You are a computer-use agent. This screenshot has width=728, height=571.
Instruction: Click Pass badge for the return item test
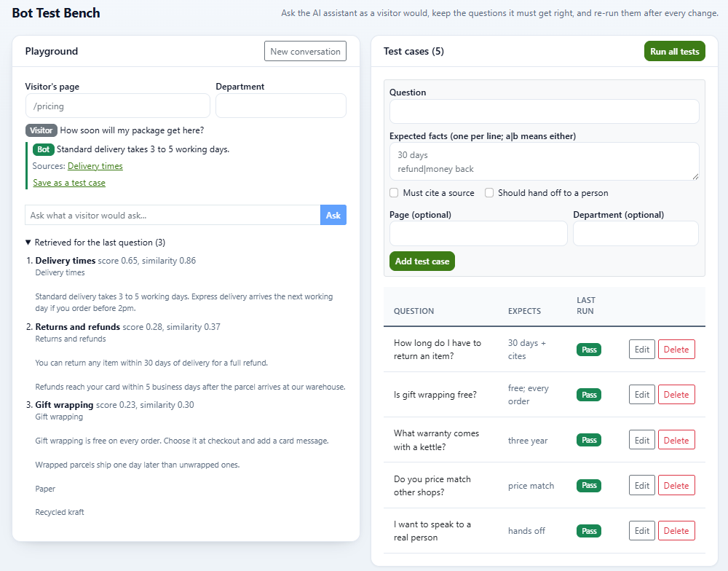pyautogui.click(x=589, y=350)
